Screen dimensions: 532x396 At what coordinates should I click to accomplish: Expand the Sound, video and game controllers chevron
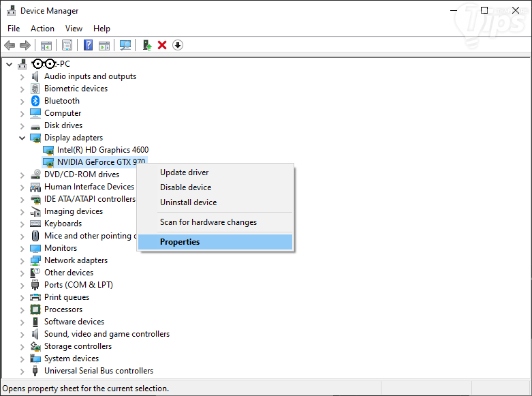22,335
